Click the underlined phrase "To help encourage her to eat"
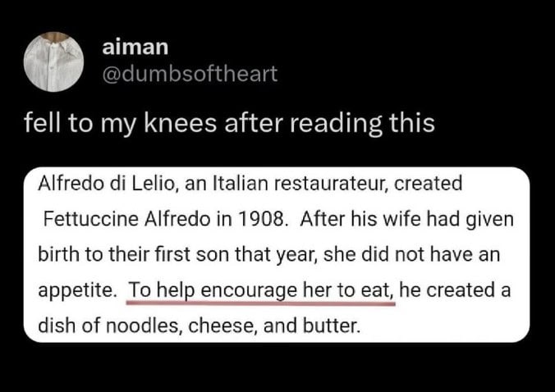Viewport: 555px width, 392px height. pos(261,291)
